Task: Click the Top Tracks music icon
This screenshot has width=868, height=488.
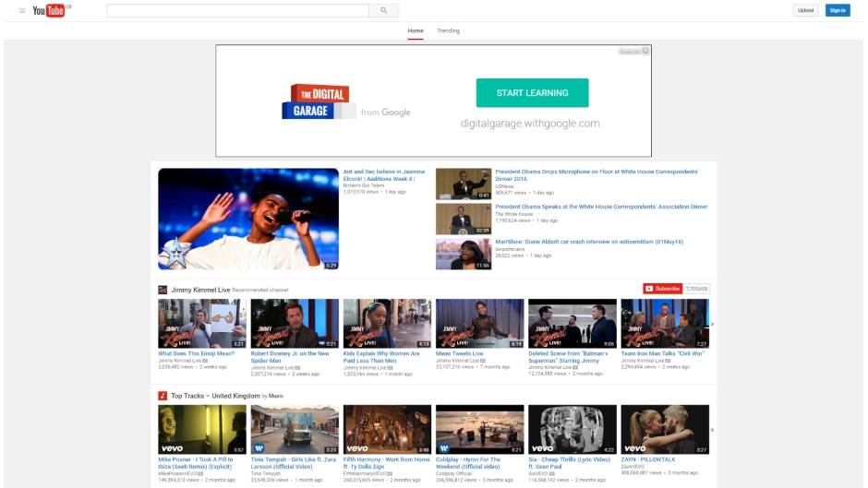Action: [x=163, y=396]
